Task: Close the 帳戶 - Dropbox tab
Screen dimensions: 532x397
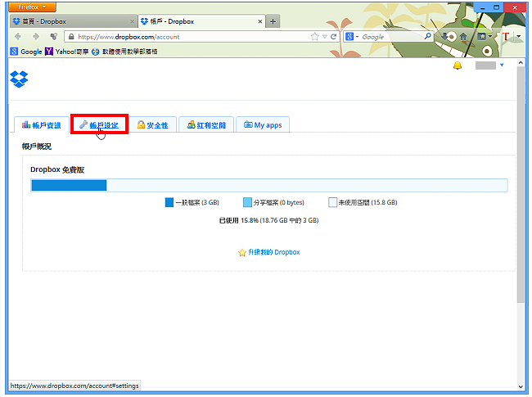Action: click(x=260, y=21)
